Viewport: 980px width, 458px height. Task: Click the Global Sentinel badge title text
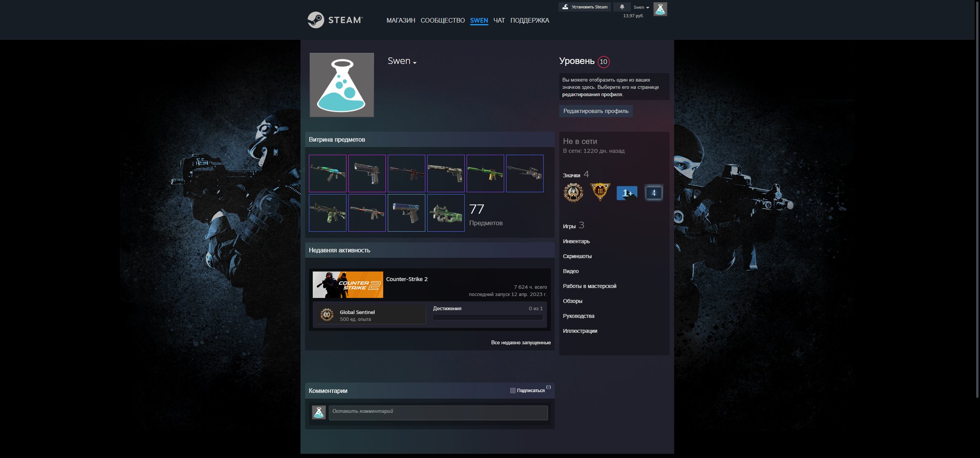click(357, 312)
